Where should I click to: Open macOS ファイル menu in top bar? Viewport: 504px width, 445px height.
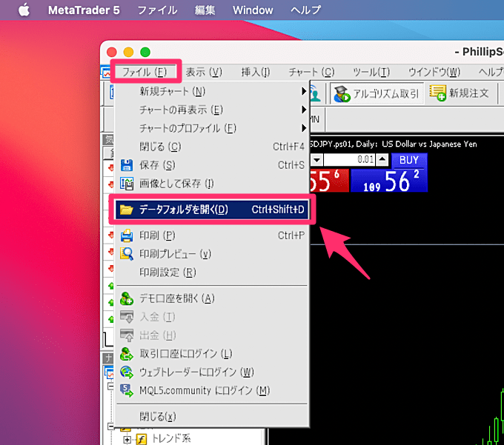pyautogui.click(x=157, y=10)
